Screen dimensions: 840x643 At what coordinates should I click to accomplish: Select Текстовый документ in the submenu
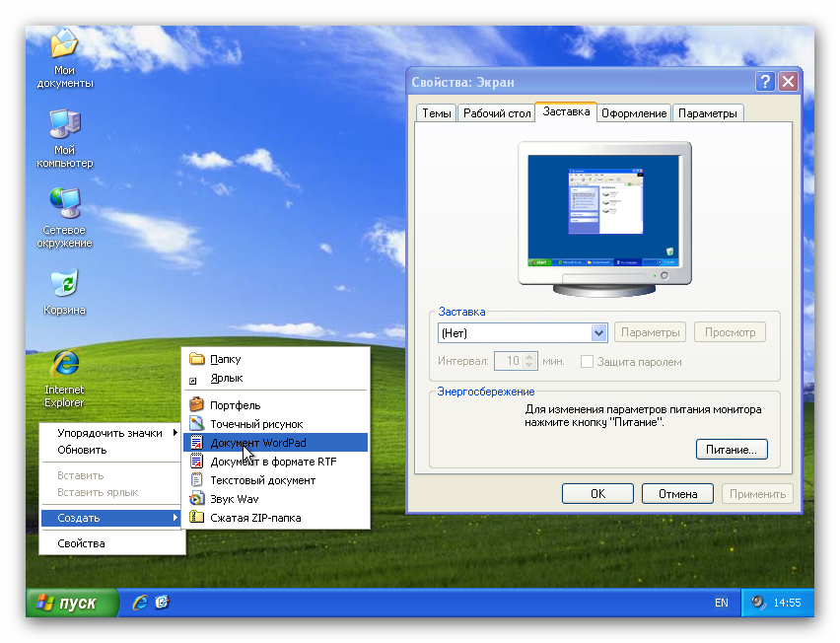262,480
